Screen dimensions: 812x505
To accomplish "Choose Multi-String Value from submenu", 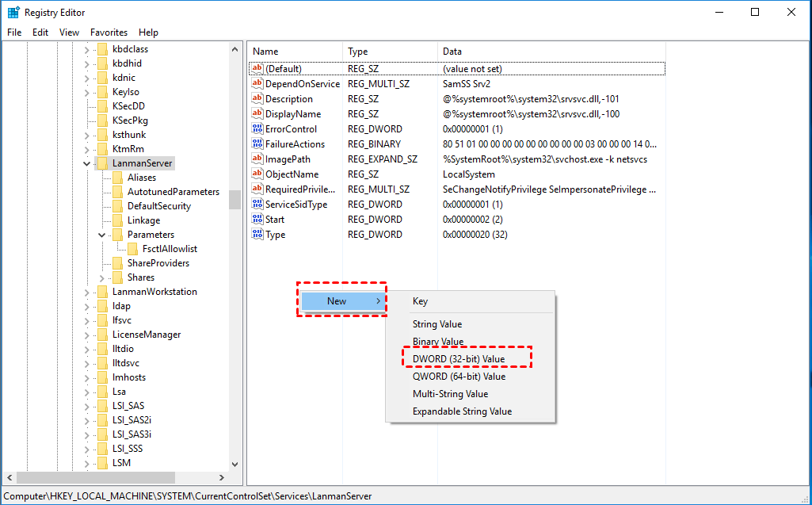I will click(x=471, y=394).
